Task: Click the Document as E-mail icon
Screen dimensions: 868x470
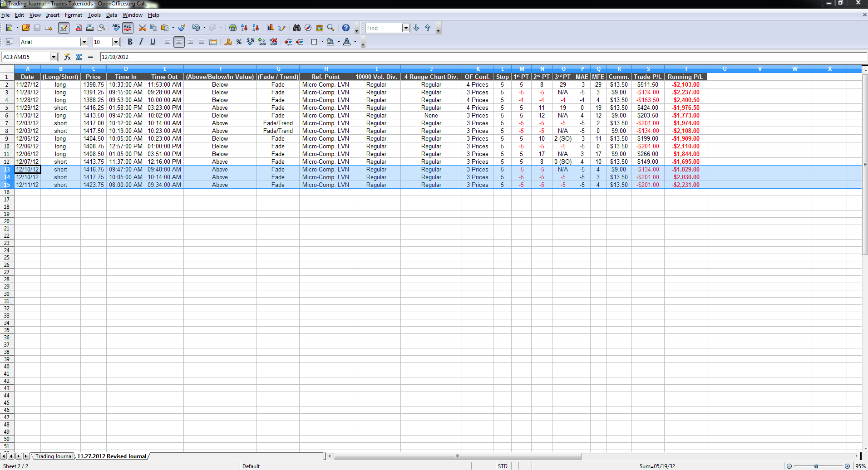Action: [49, 28]
